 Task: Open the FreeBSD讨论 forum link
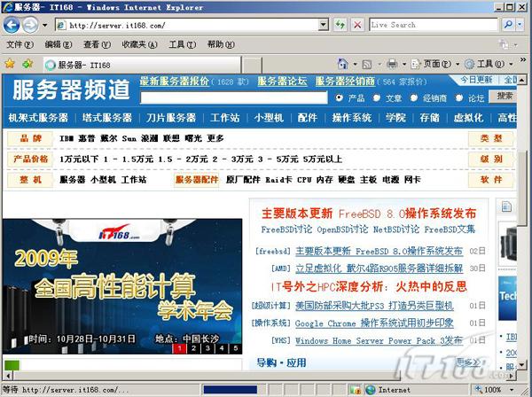(x=286, y=230)
